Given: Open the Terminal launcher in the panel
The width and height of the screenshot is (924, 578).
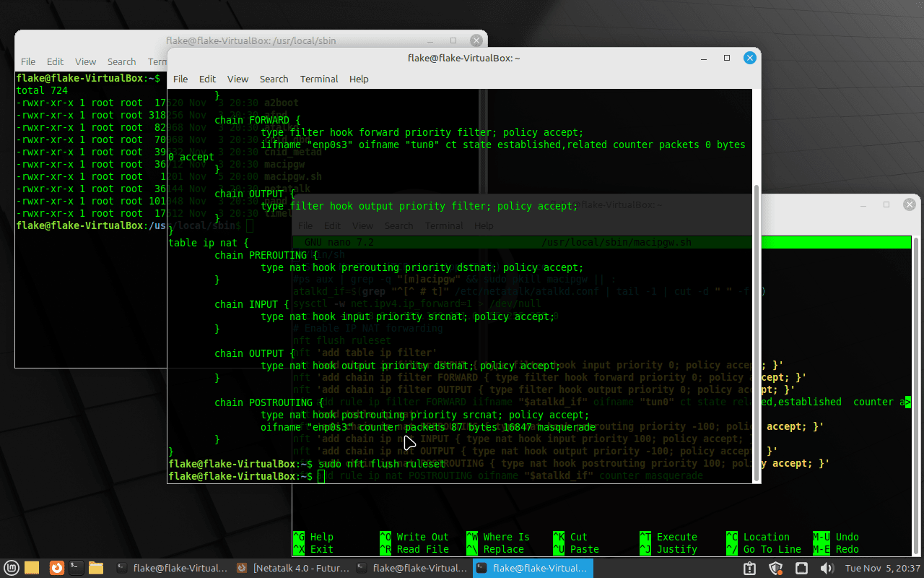Looking at the screenshot, I should pyautogui.click(x=76, y=568).
